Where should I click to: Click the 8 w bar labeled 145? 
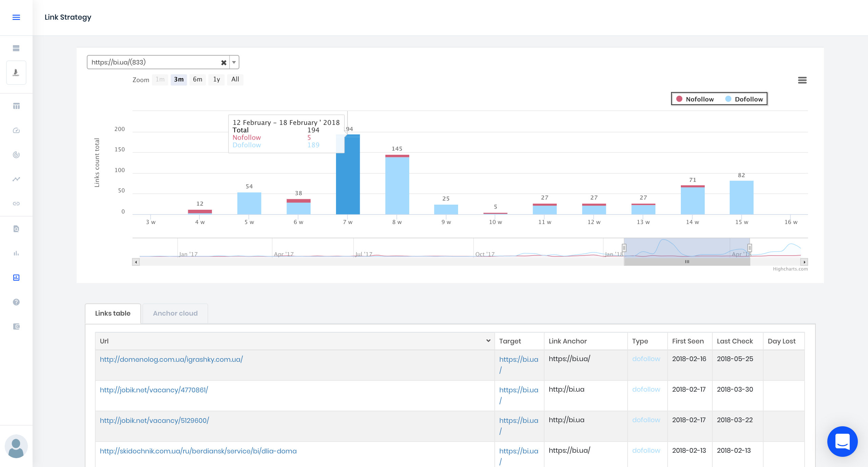click(x=397, y=185)
